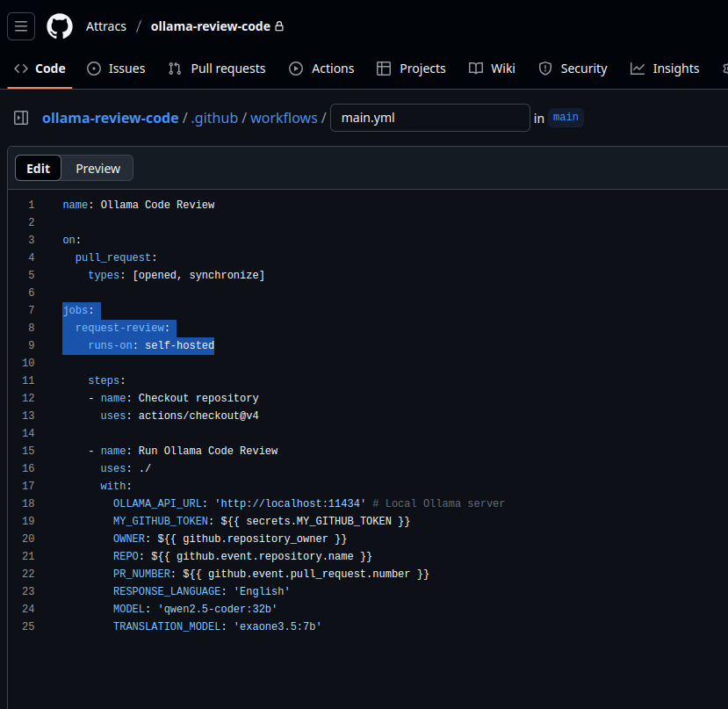The width and height of the screenshot is (728, 709).
Task: Navigate to .github folder breadcrumb
Action: coord(214,118)
